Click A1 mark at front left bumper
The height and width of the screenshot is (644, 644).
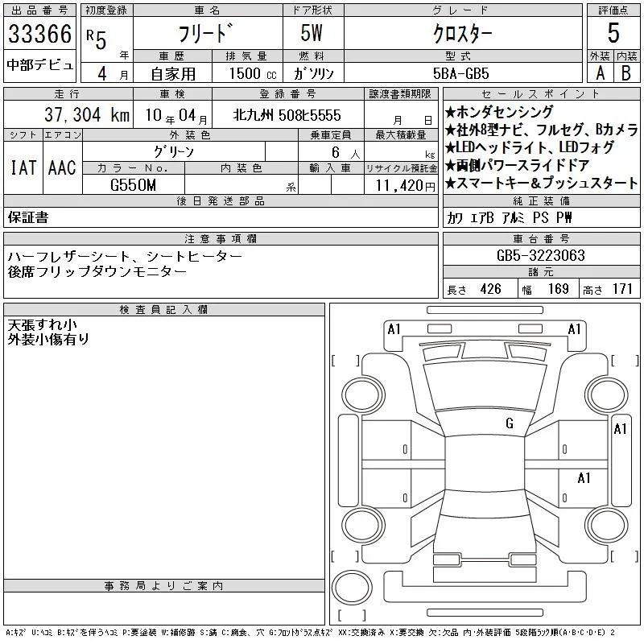click(x=394, y=329)
